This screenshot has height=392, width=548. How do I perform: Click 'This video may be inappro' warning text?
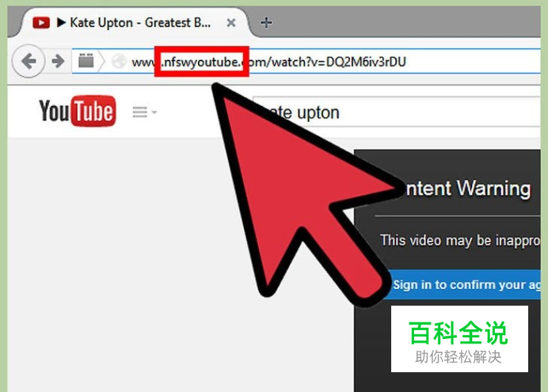(460, 241)
